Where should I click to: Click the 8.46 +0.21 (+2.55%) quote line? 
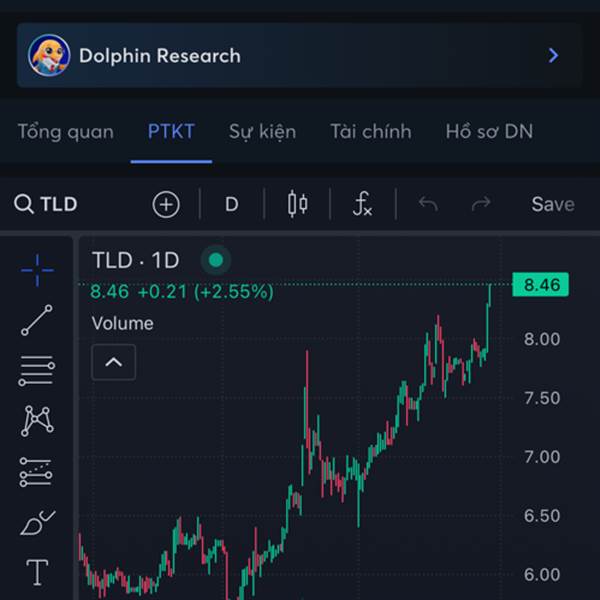tap(182, 292)
